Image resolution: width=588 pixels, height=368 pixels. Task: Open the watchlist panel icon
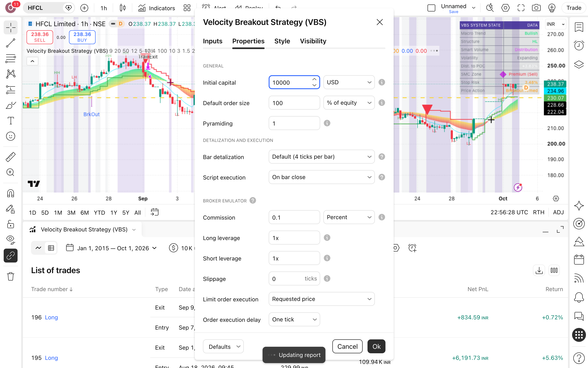[x=579, y=27]
